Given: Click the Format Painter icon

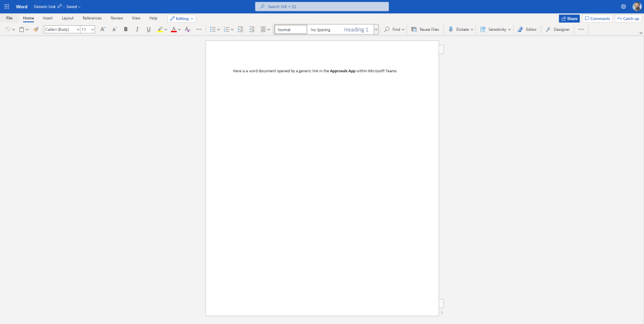Looking at the screenshot, I should pos(36,30).
